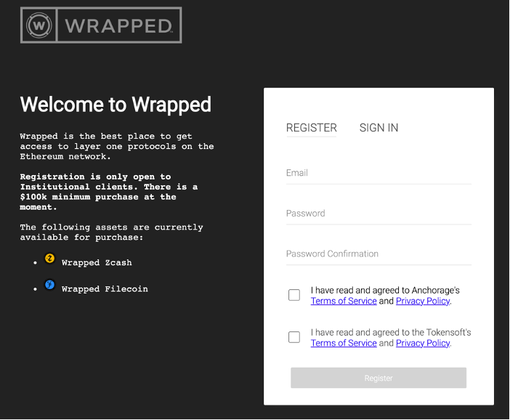Open Anchorage's Privacy Policy link
The height and width of the screenshot is (420, 510).
click(x=423, y=301)
